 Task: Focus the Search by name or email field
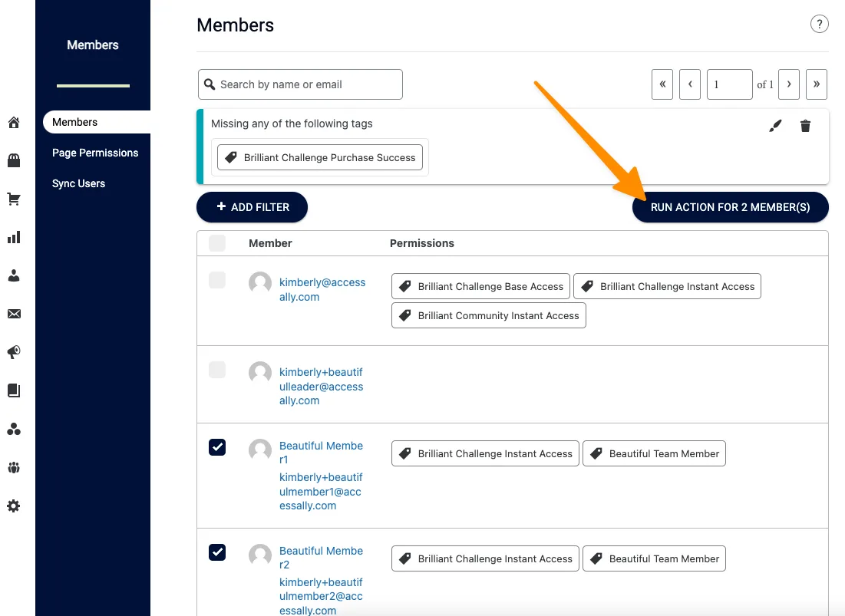tap(300, 84)
